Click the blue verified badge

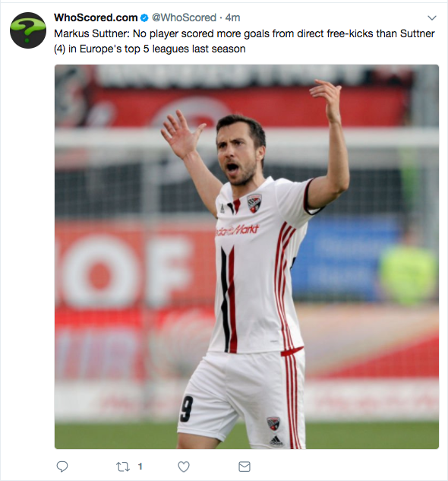point(144,18)
